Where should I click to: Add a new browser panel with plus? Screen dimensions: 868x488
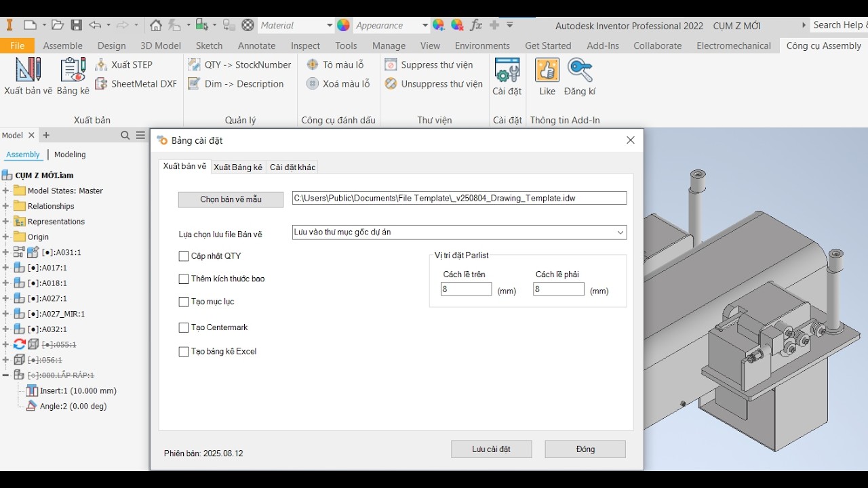pyautogui.click(x=46, y=136)
